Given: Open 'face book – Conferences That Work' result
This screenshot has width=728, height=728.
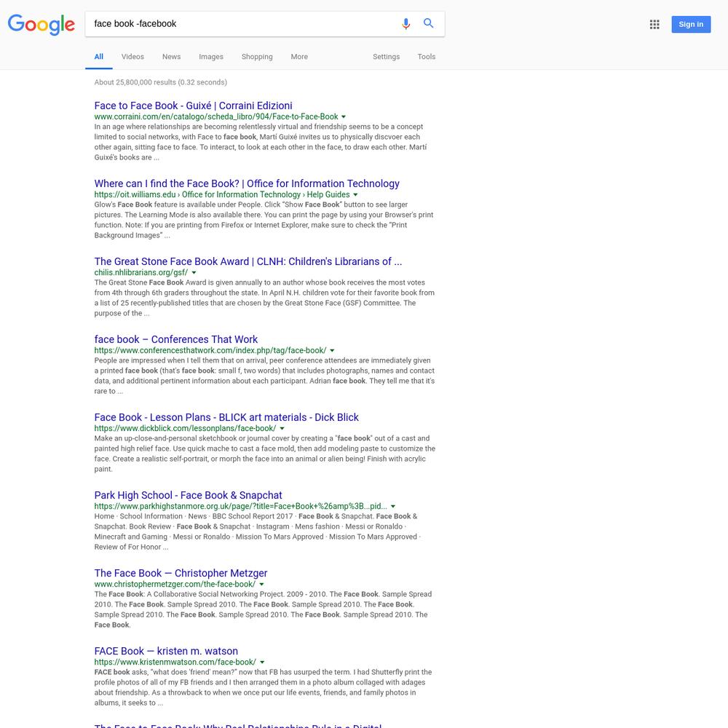Looking at the screenshot, I should 176,339.
